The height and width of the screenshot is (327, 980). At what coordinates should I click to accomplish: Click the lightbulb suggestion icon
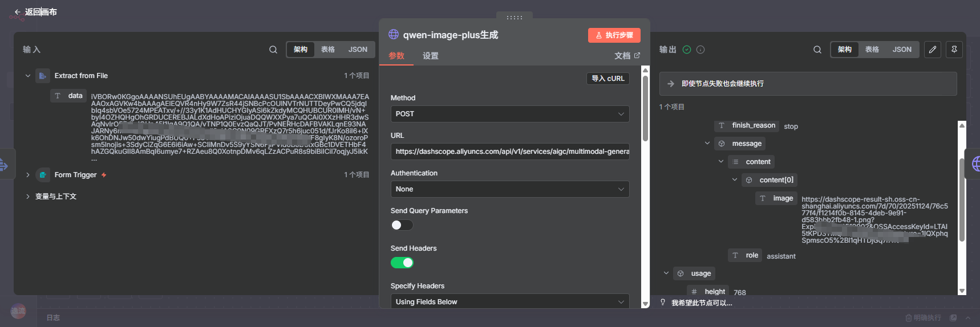tap(663, 303)
